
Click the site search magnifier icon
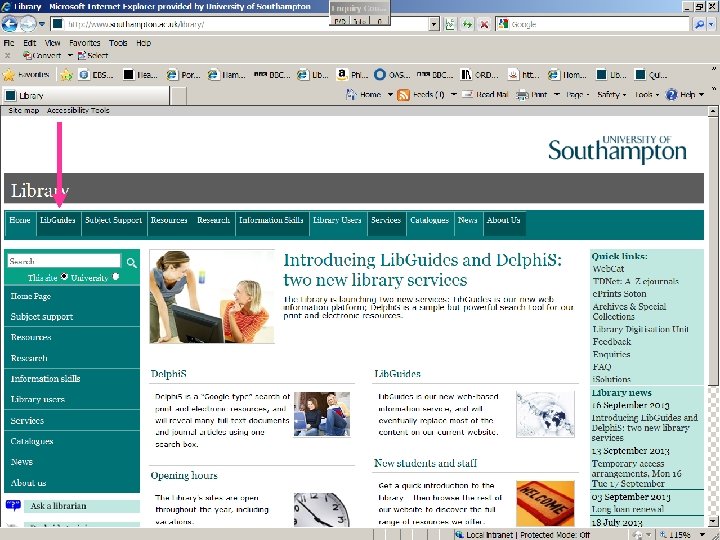(x=131, y=263)
